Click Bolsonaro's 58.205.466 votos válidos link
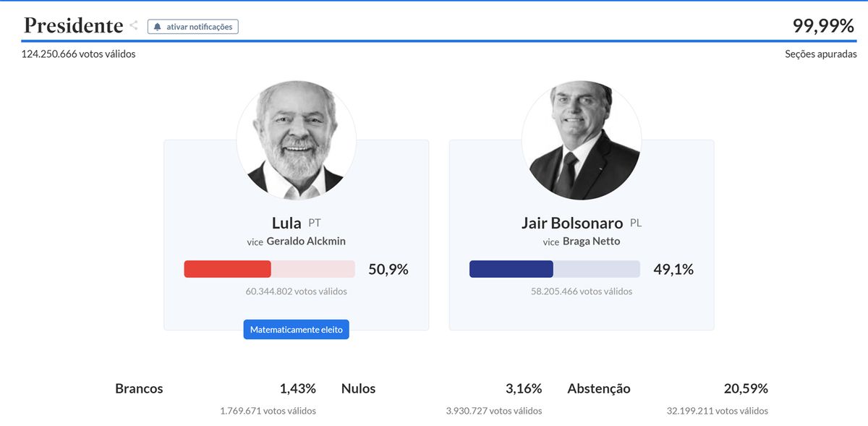The image size is (868, 426). [x=582, y=291]
